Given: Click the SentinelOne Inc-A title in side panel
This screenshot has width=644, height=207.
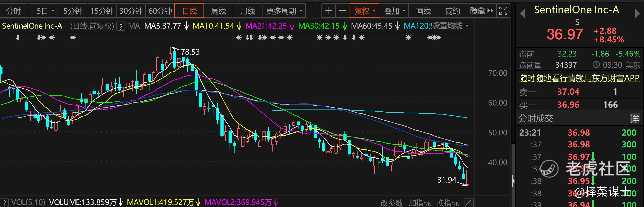Looking at the screenshot, I should 577,10.
